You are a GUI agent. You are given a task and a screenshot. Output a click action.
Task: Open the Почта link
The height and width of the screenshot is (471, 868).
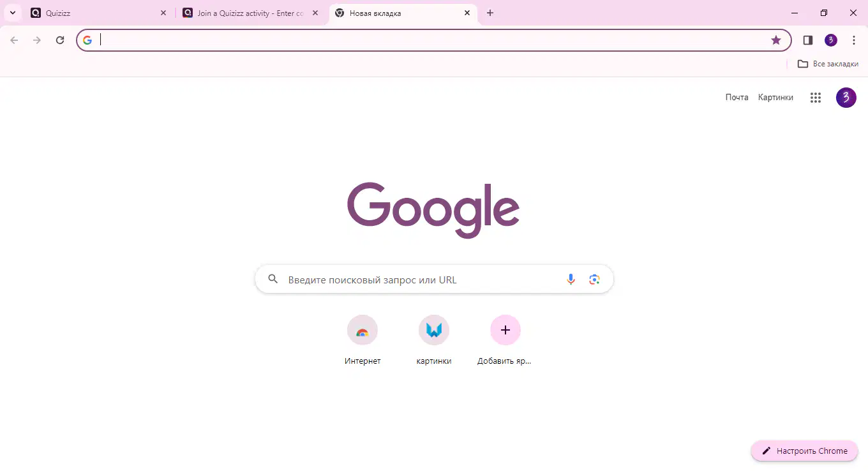(737, 97)
